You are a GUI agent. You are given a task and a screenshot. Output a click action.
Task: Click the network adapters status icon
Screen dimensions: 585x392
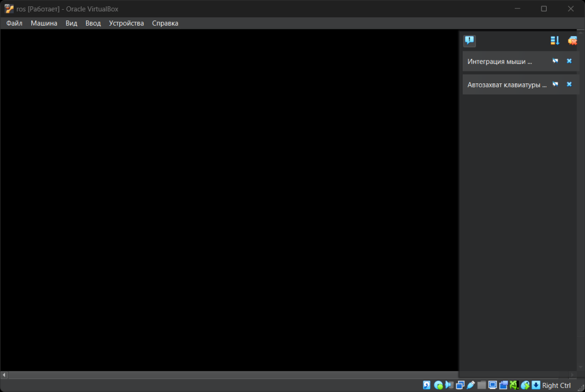tap(460, 385)
